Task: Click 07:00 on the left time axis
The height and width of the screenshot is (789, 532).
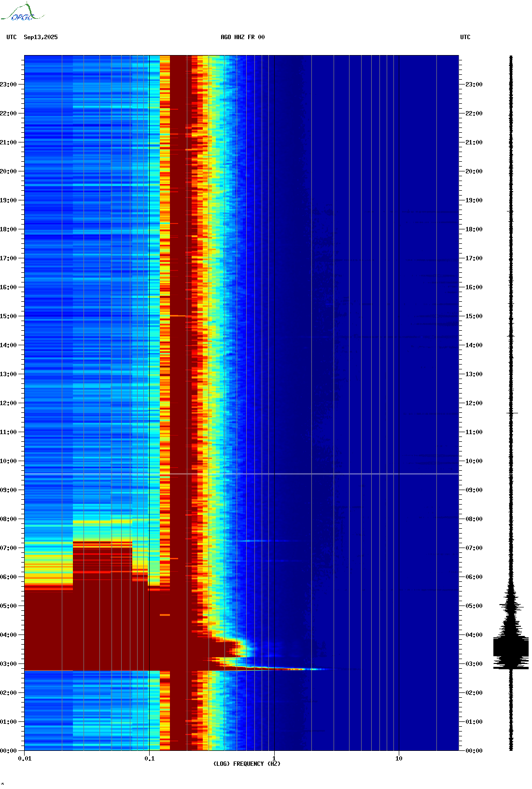Action: pos(8,548)
